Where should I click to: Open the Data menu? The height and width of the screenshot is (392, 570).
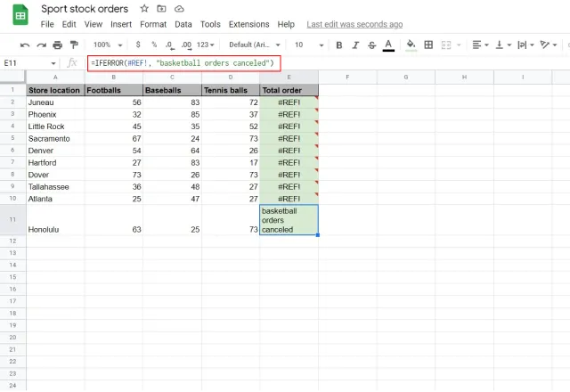183,24
